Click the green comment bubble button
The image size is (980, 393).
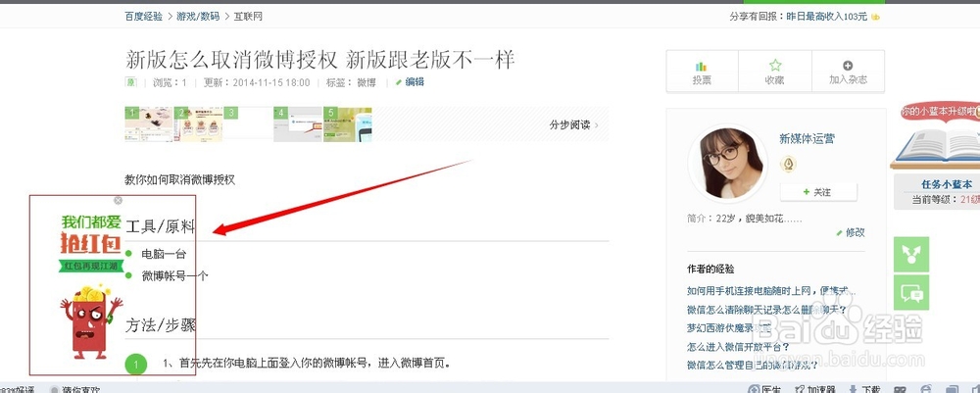(x=911, y=292)
